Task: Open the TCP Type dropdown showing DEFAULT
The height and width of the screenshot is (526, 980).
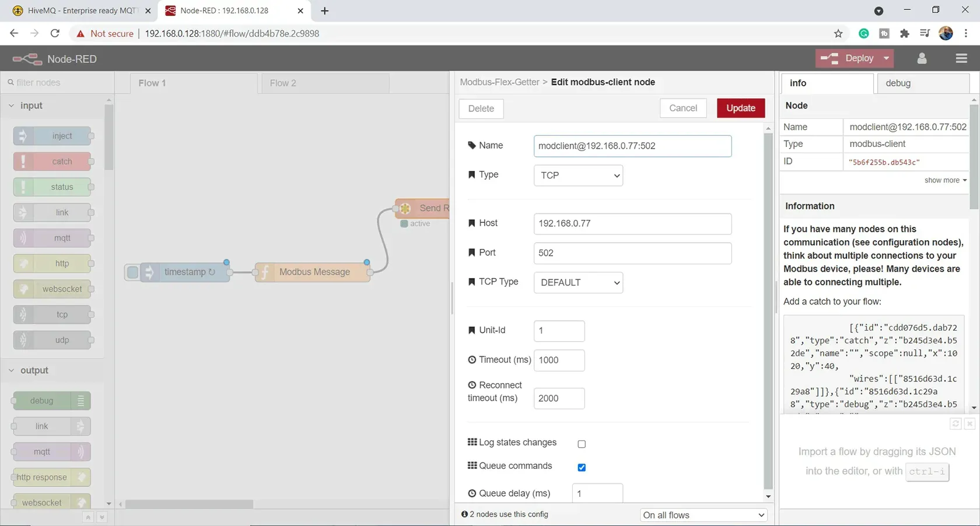Action: coord(578,282)
